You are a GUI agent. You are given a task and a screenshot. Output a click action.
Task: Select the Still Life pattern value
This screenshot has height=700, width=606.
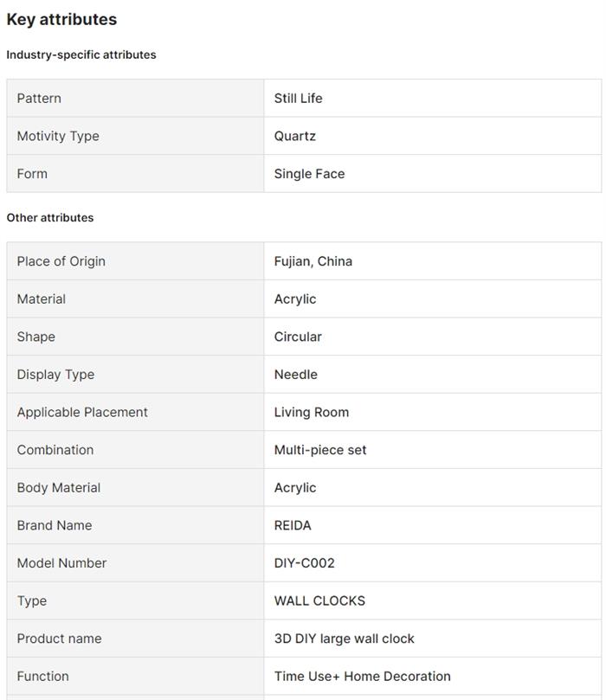point(298,99)
